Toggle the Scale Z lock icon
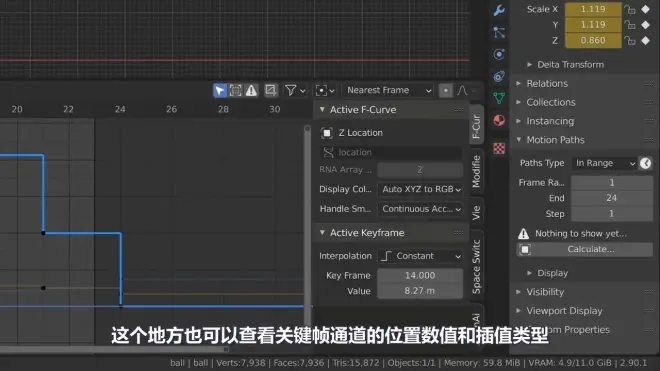 tap(630, 40)
